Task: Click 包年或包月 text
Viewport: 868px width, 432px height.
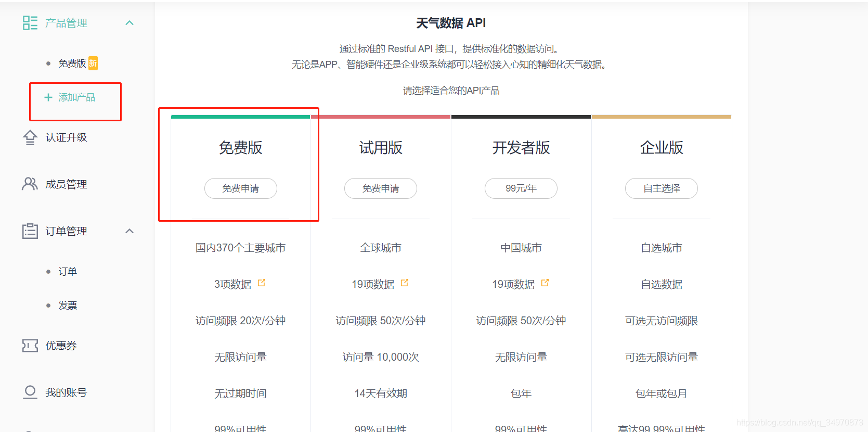Action: point(662,393)
